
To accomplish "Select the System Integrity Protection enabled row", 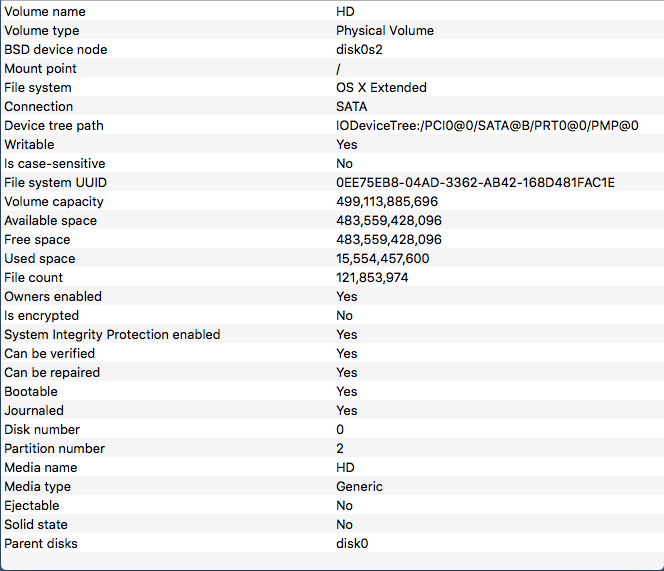I will coord(332,335).
